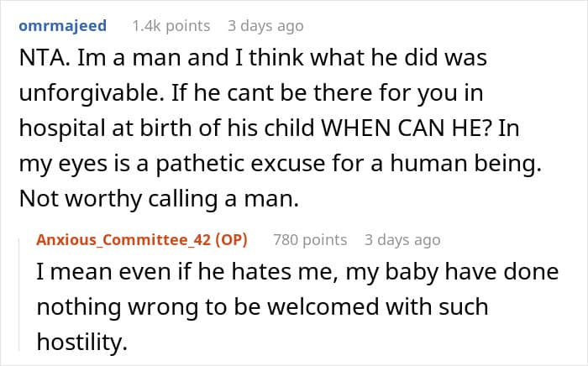The width and height of the screenshot is (588, 366).
Task: Click the reply's '3 days ago' timestamp
Action: (x=402, y=239)
